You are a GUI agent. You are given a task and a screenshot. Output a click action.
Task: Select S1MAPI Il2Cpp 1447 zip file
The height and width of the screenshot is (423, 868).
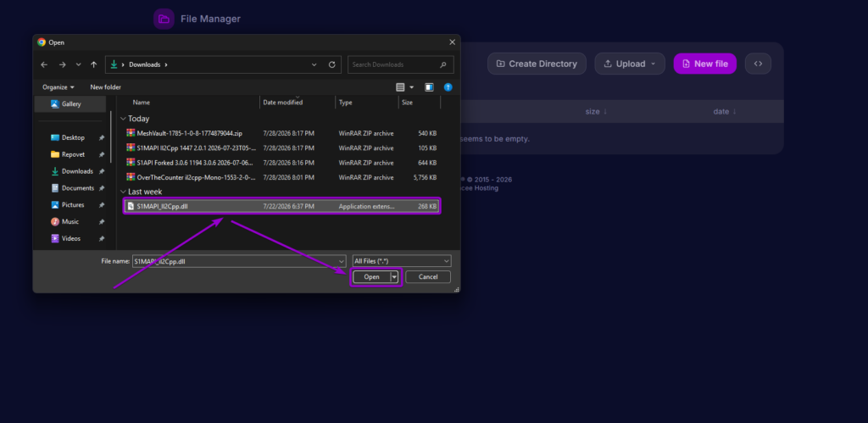click(x=281, y=148)
